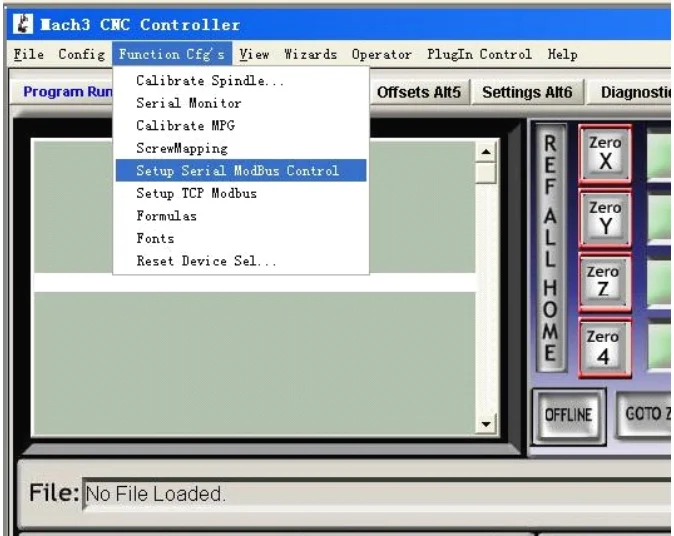Image resolution: width=674 pixels, height=536 pixels.
Task: Click the Mach3 application icon in title bar
Action: [x=22, y=24]
